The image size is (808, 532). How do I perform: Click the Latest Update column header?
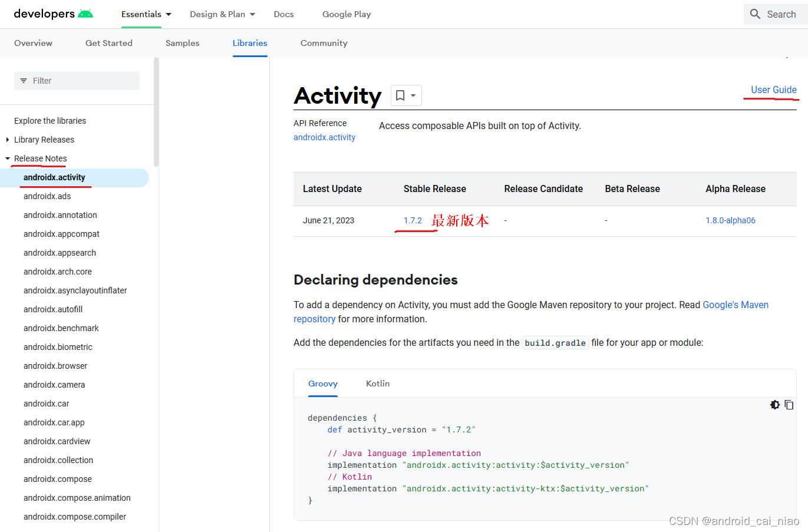(x=332, y=189)
